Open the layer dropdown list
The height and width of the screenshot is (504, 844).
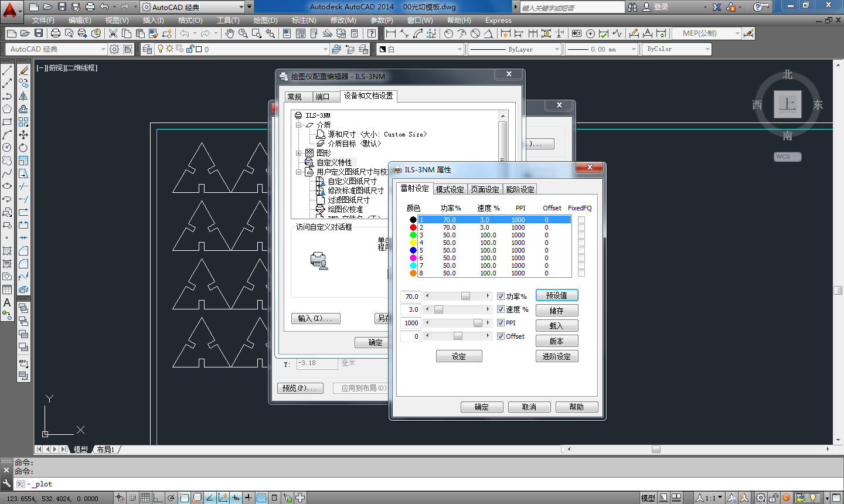tap(325, 49)
